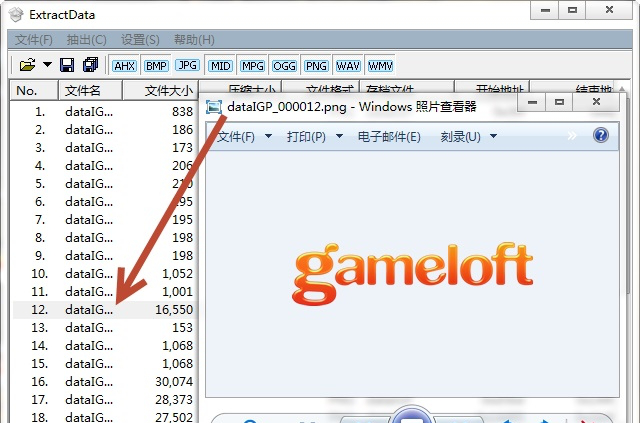Image resolution: width=640 pixels, height=439 pixels.
Task: Click the blue help icon in photo viewer
Action: coord(600,135)
